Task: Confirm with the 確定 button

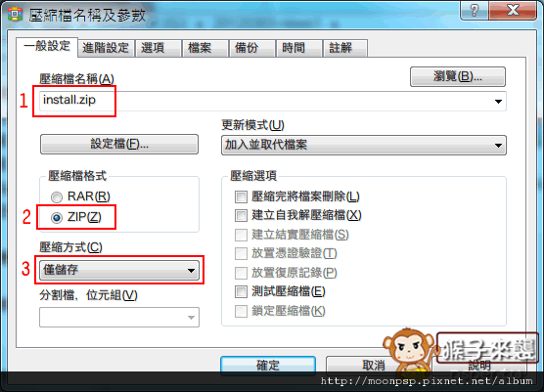Action: tap(268, 365)
